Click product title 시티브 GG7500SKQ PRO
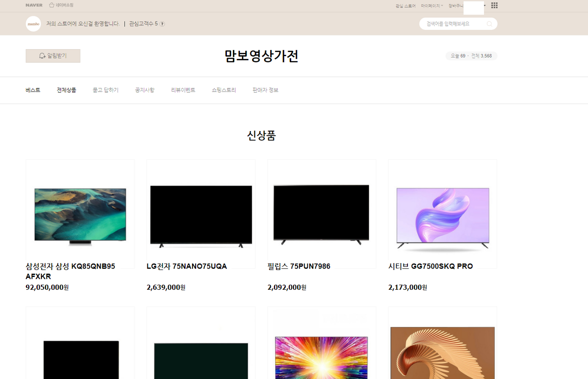Image resolution: width=588 pixels, height=379 pixels. click(x=430, y=266)
